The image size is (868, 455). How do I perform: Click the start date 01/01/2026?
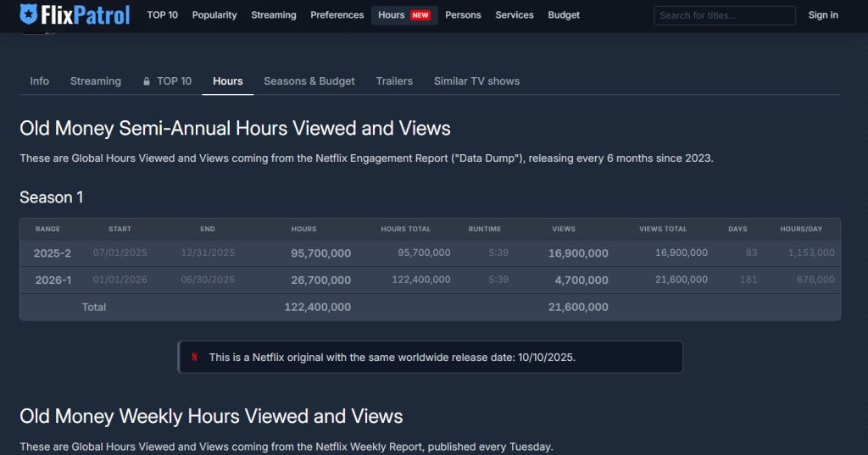tap(120, 280)
